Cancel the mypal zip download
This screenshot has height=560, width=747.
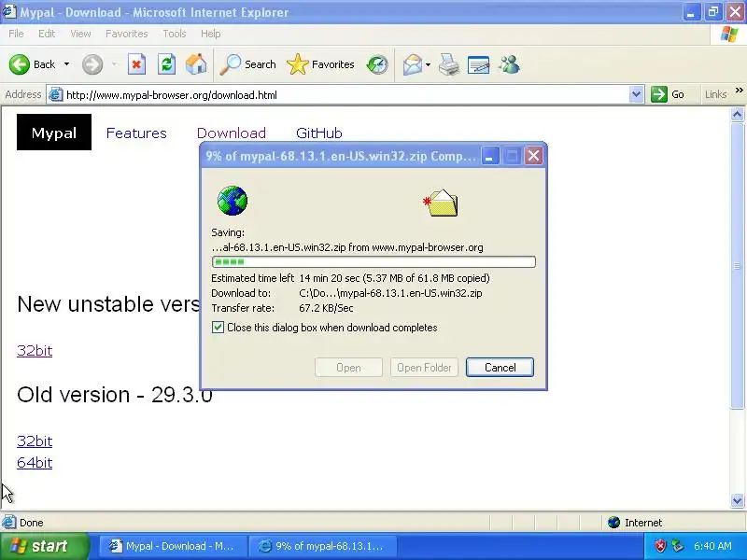500,367
